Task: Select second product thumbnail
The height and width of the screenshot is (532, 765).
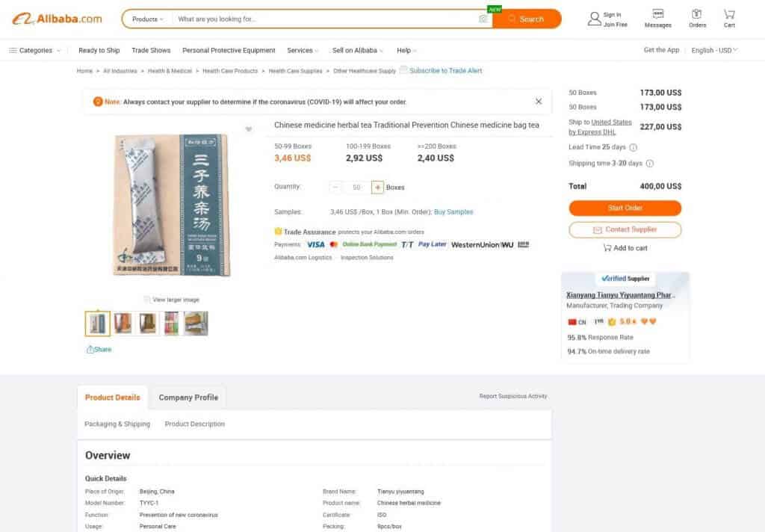Action: 123,324
